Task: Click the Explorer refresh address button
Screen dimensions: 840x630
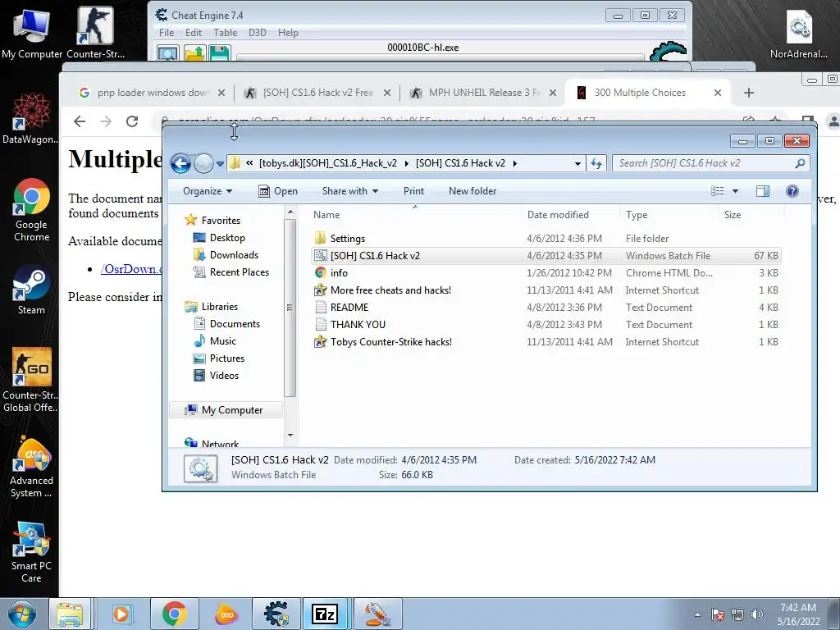Action: (x=596, y=163)
